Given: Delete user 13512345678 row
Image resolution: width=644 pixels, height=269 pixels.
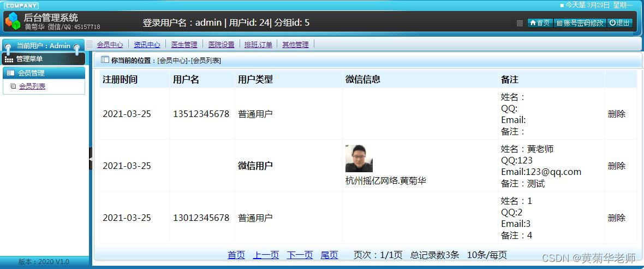Looking at the screenshot, I should point(617,114).
